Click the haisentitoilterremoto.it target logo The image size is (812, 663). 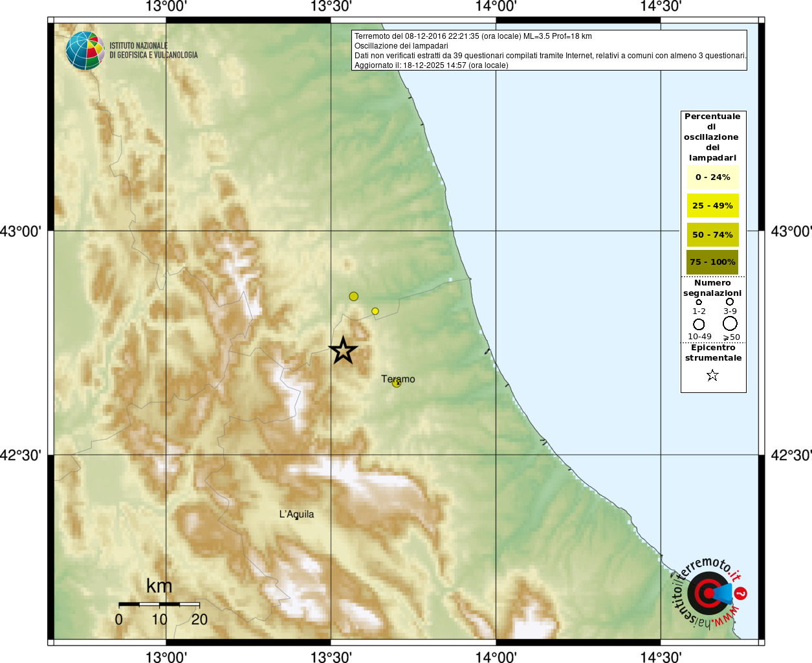[x=708, y=592]
